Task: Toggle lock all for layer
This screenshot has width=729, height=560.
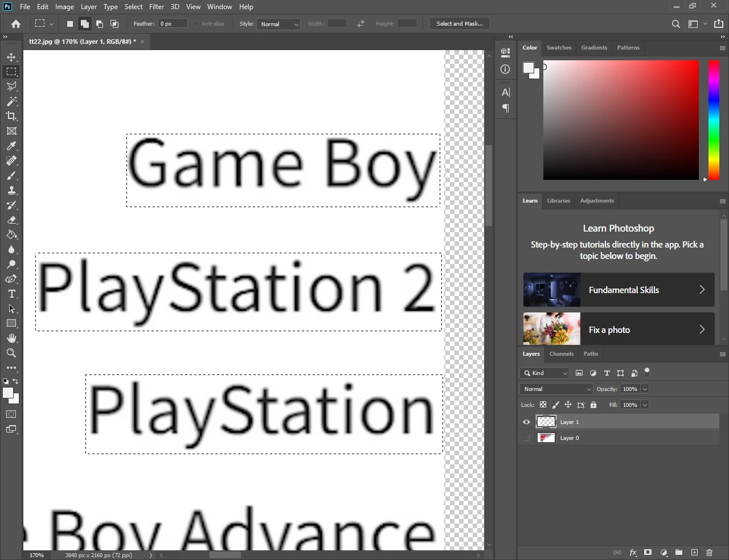Action: click(x=593, y=405)
